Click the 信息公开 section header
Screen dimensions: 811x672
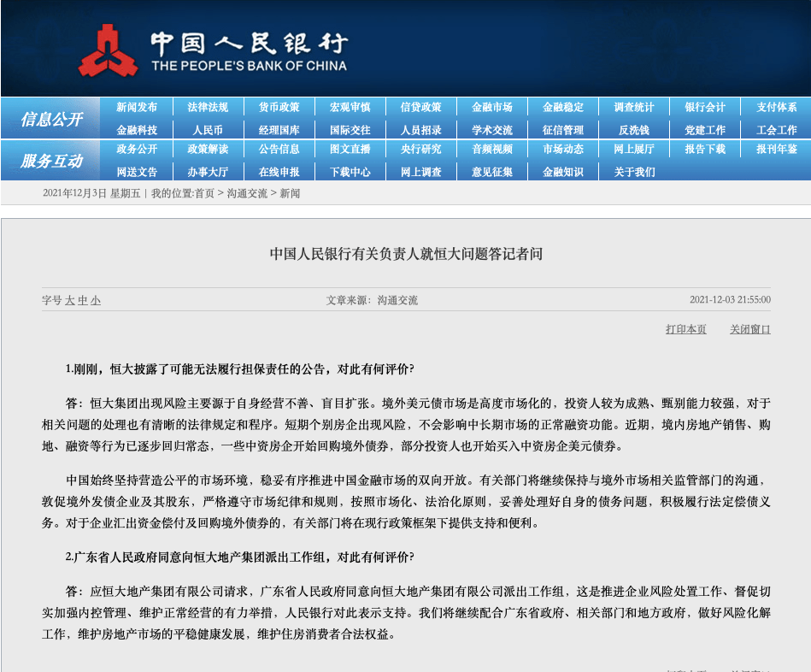pos(51,119)
